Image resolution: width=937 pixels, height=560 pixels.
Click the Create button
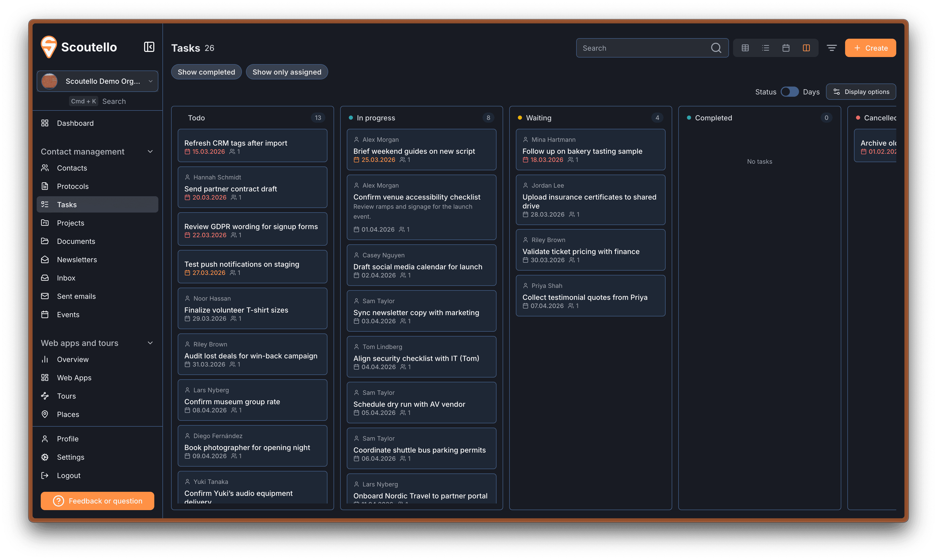(870, 48)
